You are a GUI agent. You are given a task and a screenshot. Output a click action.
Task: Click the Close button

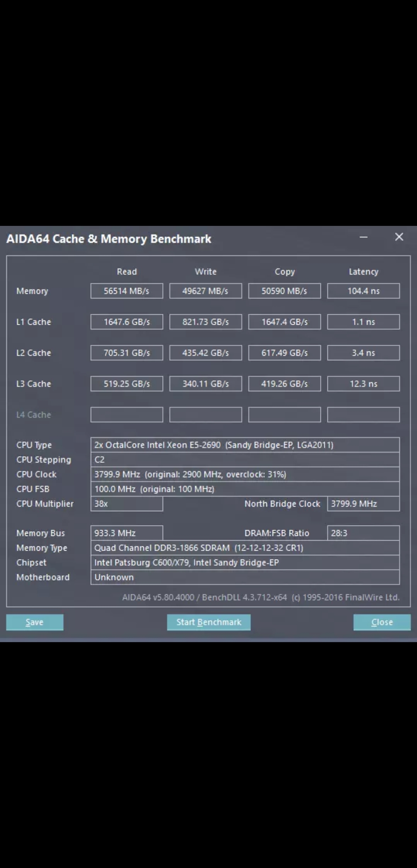pyautogui.click(x=382, y=622)
